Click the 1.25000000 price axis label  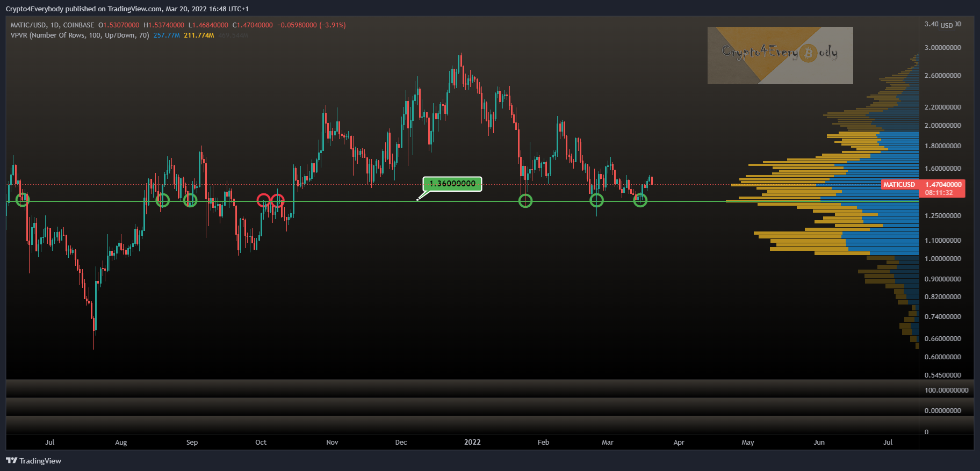(x=943, y=216)
